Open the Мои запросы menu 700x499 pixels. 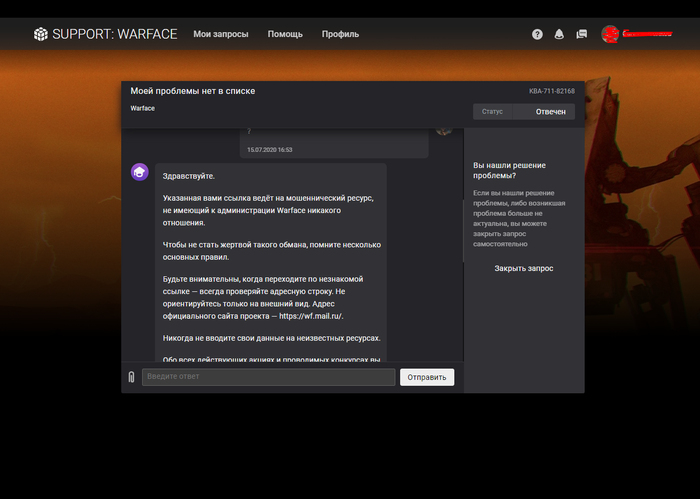pos(221,34)
